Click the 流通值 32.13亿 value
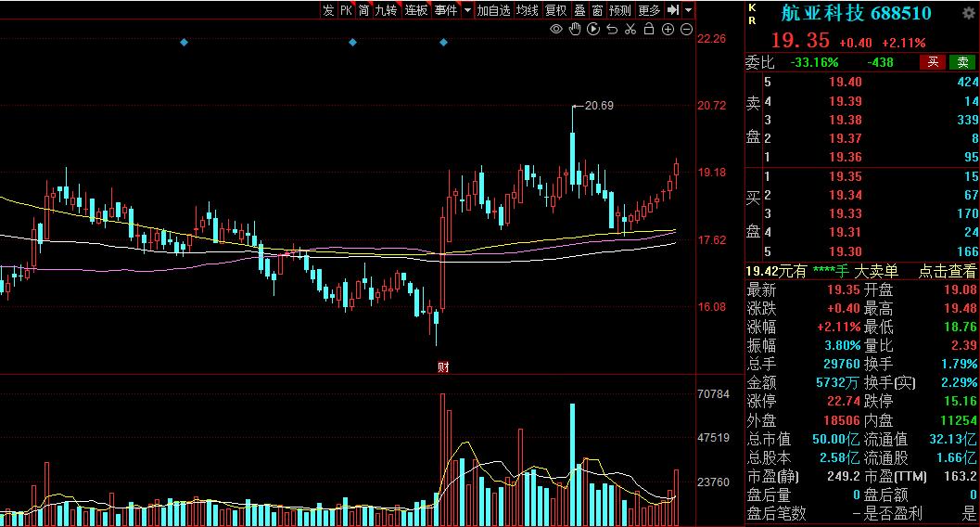 (x=952, y=439)
